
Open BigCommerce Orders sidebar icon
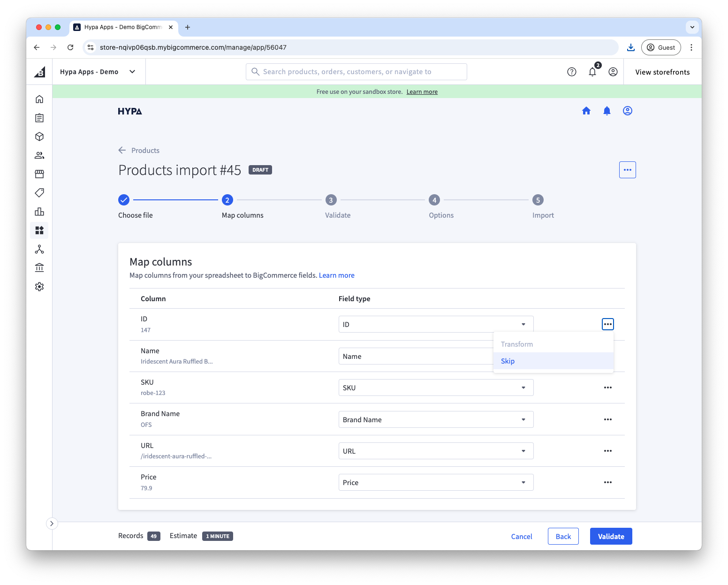pos(39,118)
